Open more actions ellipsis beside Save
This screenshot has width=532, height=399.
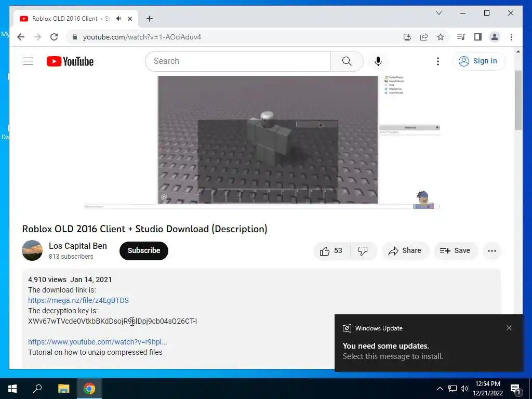click(491, 251)
